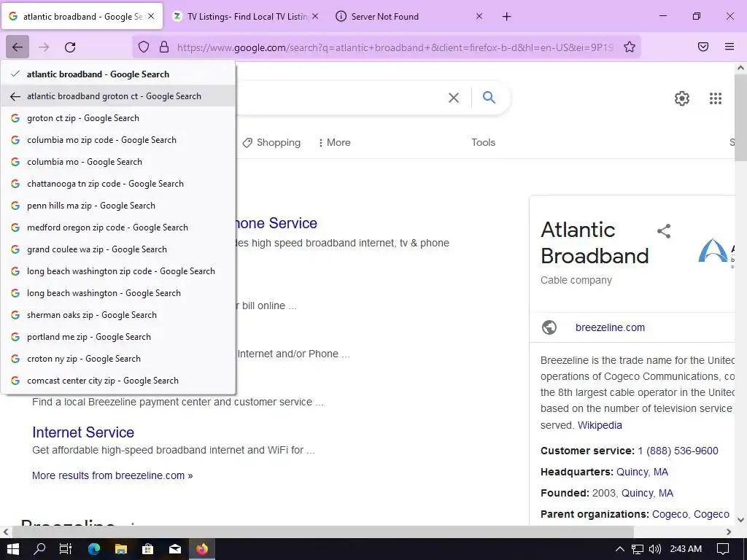The image size is (747, 560).
Task: Visit breezeline.com link in knowledge panel
Action: coord(610,327)
